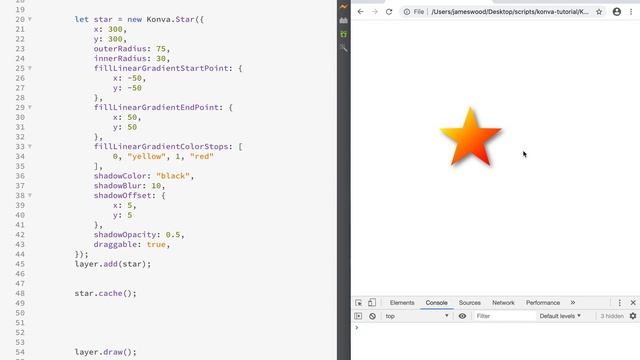640x360 pixels.
Task: Close the DevTools panel
Action: [x=633, y=303]
